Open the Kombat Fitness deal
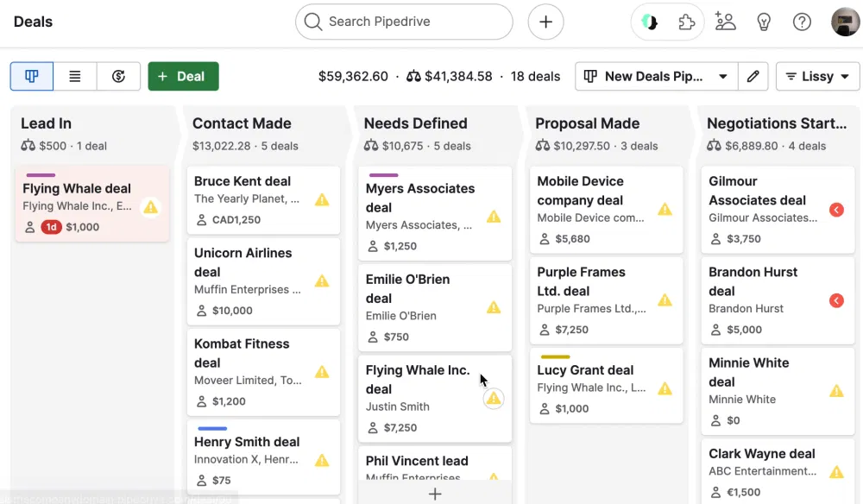This screenshot has width=863, height=504. 263,373
